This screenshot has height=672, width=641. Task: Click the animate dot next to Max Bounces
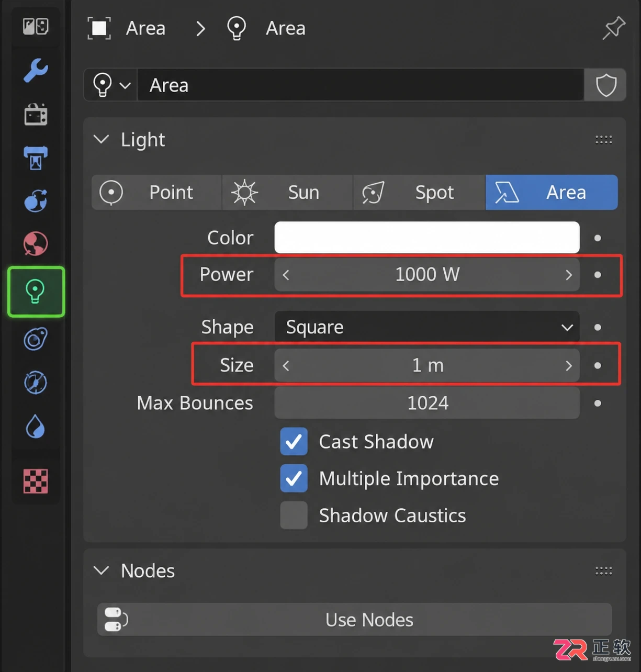tap(598, 404)
